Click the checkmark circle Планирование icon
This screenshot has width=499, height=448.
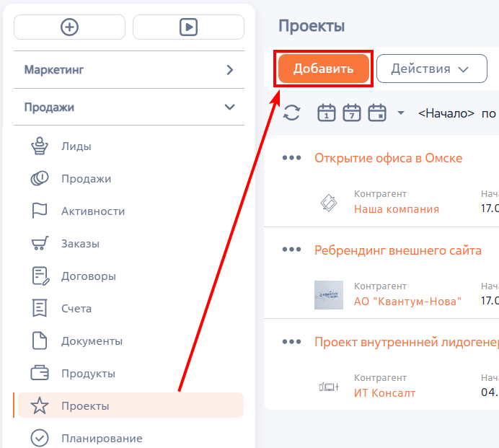point(40,438)
